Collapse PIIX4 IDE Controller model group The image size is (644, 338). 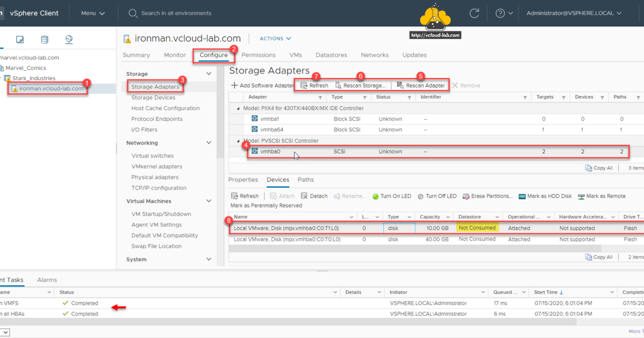(x=239, y=108)
